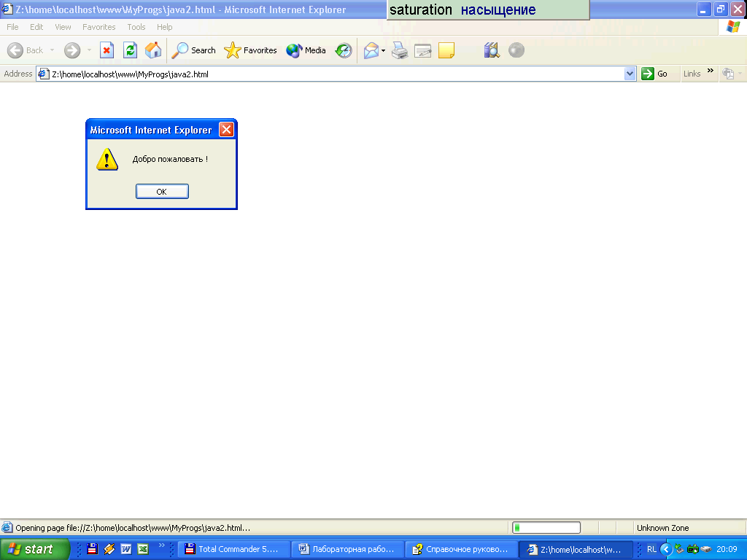
Task: Expand the Mail options dropdown arrow
Action: 383,50
